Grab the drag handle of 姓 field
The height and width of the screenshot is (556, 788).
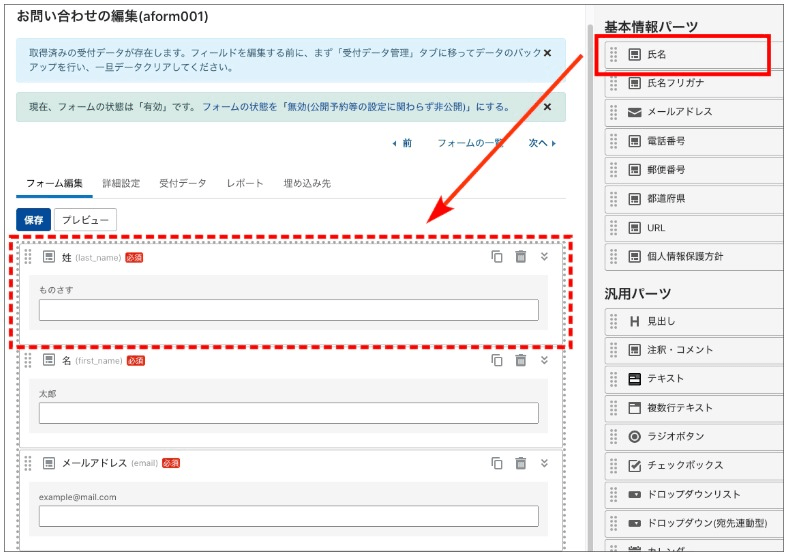28,257
